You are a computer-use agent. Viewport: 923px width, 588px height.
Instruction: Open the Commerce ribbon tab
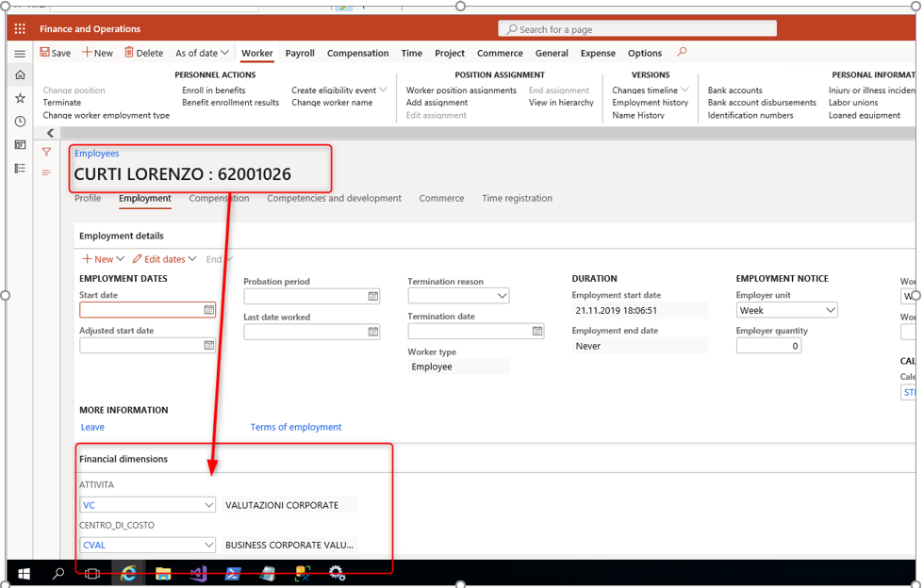(x=500, y=53)
